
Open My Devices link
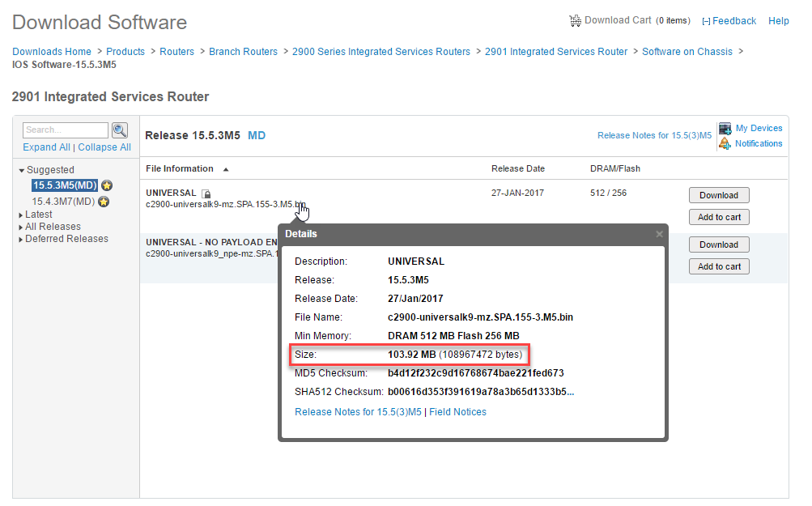[759, 128]
